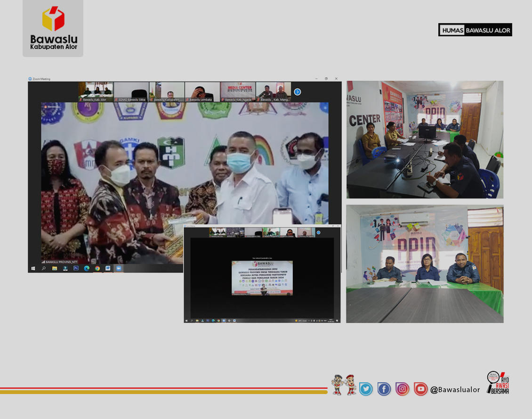Open File Explorer from the taskbar
532x419 pixels.
[54, 268]
